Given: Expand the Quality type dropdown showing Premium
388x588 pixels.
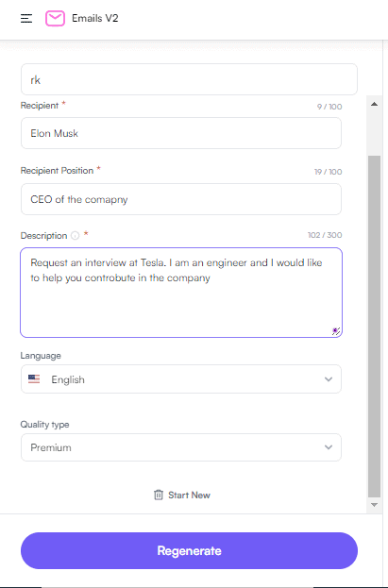Looking at the screenshot, I should tap(181, 447).
